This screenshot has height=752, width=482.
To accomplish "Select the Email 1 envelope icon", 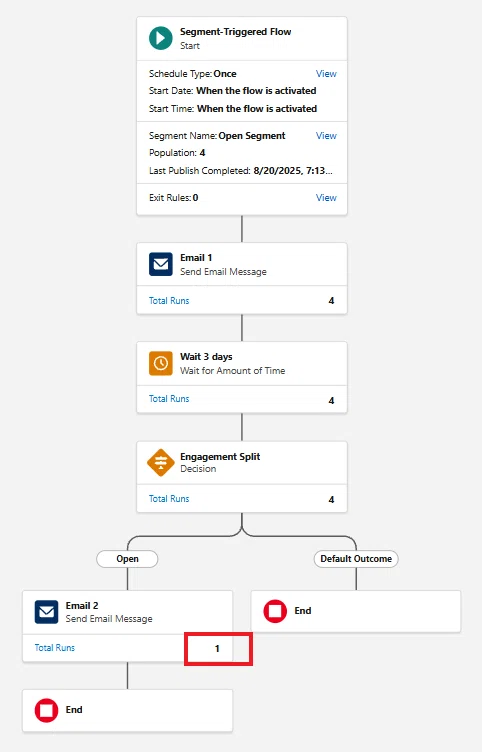I will click(161, 264).
